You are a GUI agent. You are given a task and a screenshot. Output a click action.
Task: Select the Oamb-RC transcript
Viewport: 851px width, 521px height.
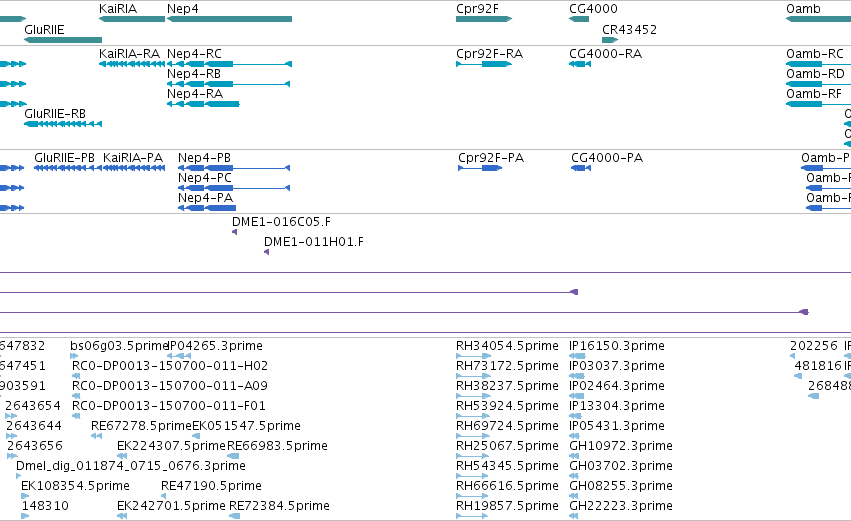818,64
